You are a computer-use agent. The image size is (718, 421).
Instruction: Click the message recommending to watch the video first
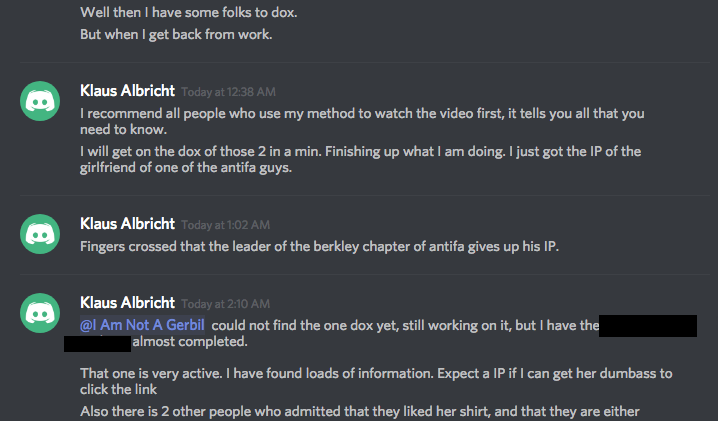(370, 119)
